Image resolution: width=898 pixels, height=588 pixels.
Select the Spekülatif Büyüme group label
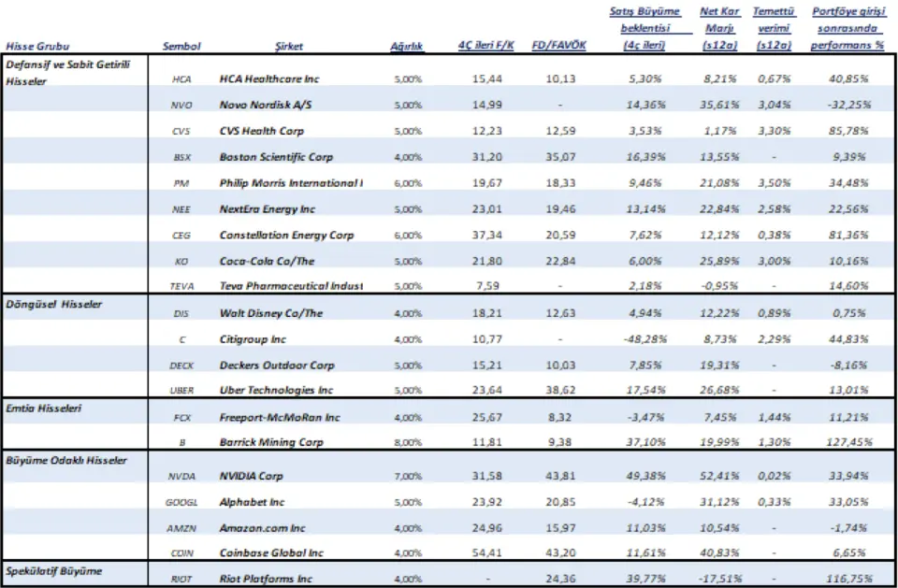tap(54, 570)
